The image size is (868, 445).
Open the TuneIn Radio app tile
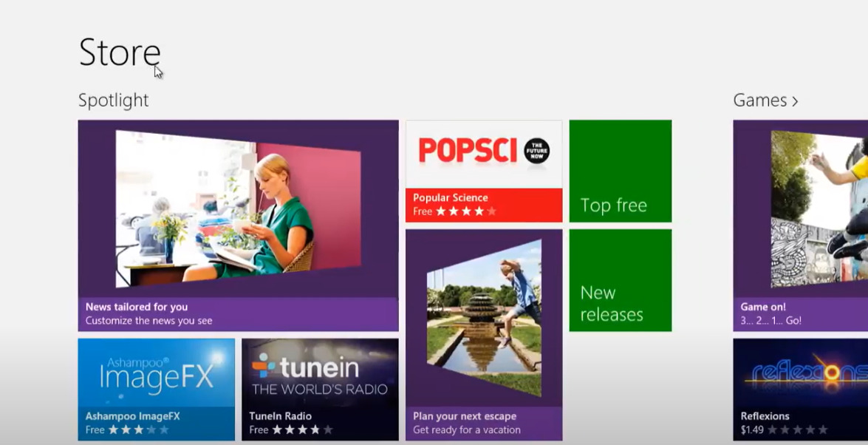[x=320, y=390]
